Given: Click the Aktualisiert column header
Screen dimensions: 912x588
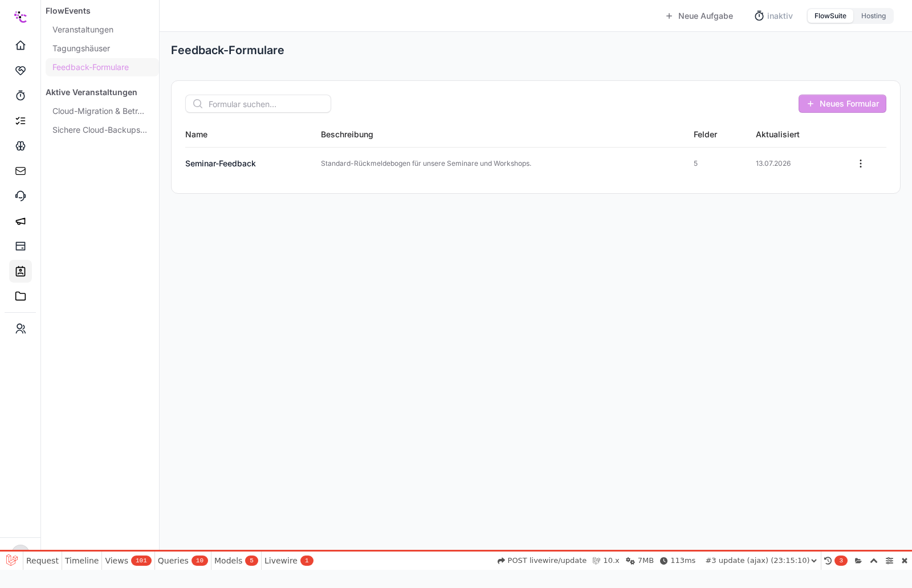Looking at the screenshot, I should tap(777, 134).
